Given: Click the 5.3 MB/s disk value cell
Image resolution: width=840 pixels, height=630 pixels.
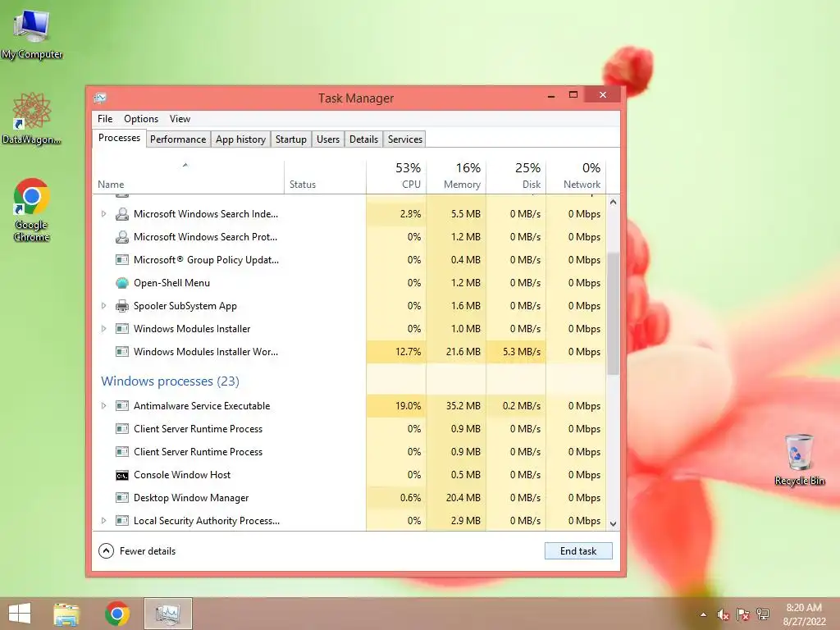Looking at the screenshot, I should (x=516, y=352).
